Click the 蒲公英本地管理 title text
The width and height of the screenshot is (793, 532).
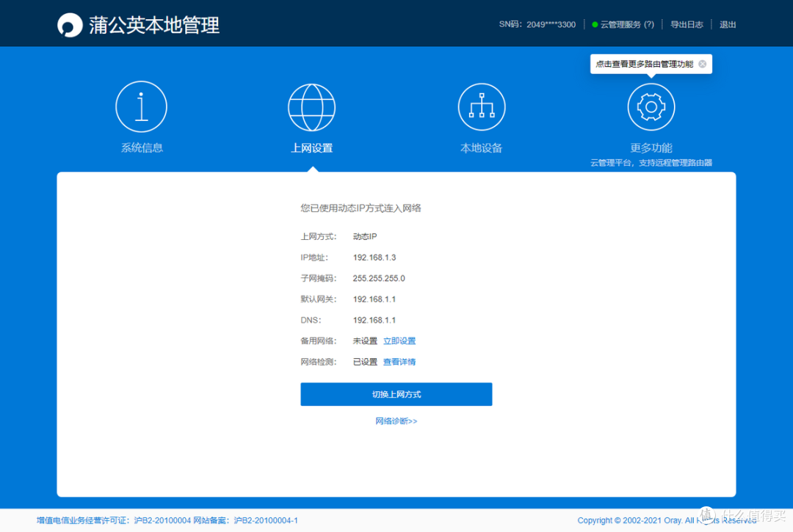pyautogui.click(x=154, y=25)
